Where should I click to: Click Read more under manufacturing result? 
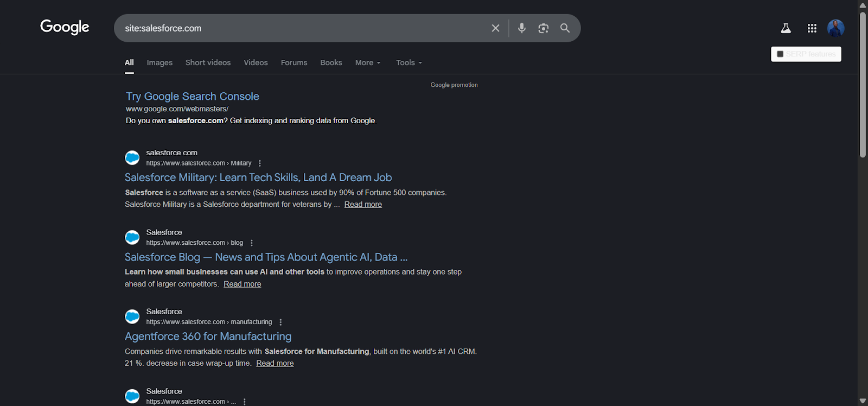275,364
